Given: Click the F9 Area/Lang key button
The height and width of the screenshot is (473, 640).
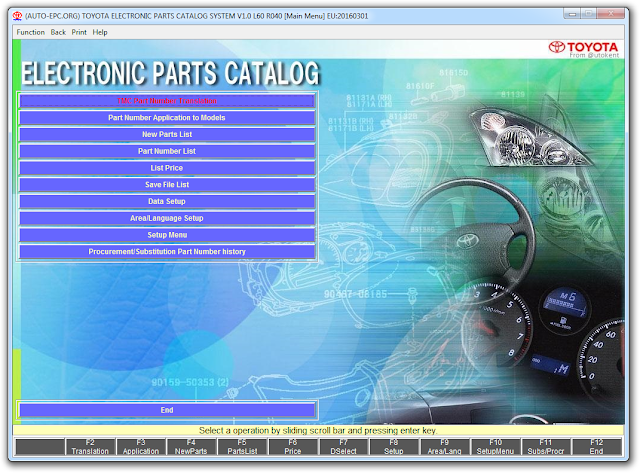Looking at the screenshot, I should click(444, 447).
